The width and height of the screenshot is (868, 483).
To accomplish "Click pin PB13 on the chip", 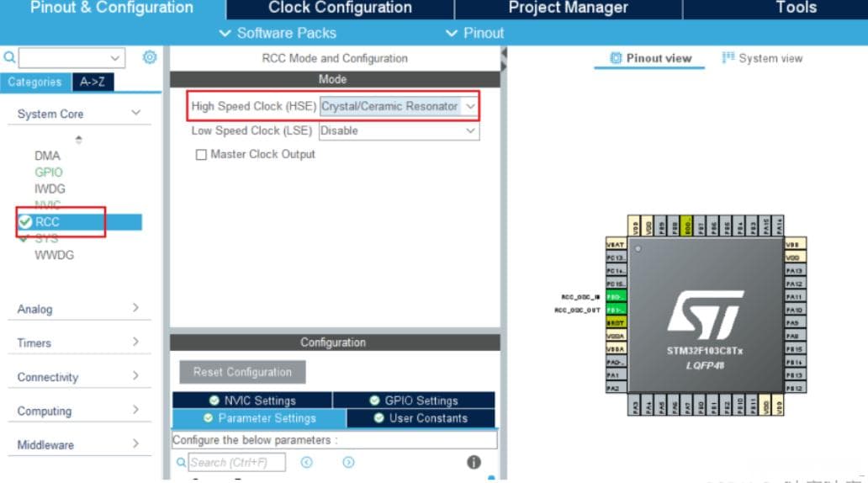I will (796, 375).
